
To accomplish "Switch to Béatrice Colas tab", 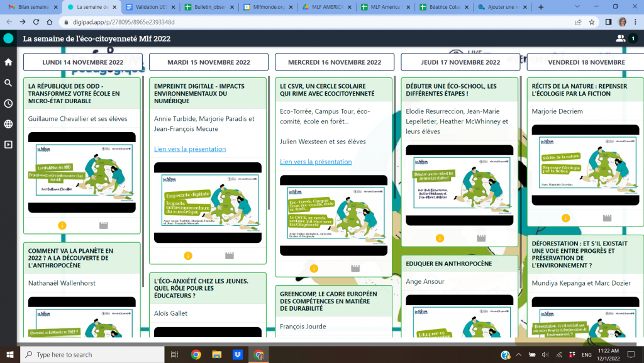I will tap(443, 7).
